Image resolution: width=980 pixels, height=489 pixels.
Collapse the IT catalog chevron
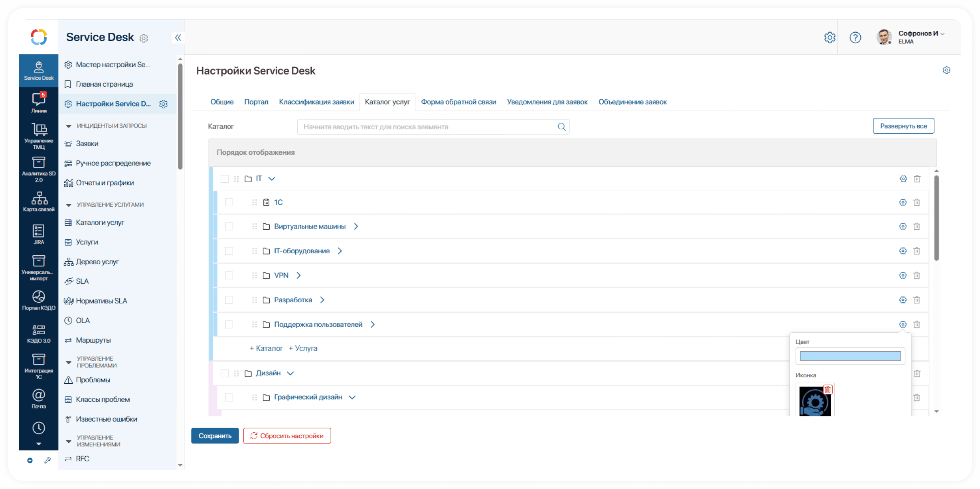coord(272,179)
